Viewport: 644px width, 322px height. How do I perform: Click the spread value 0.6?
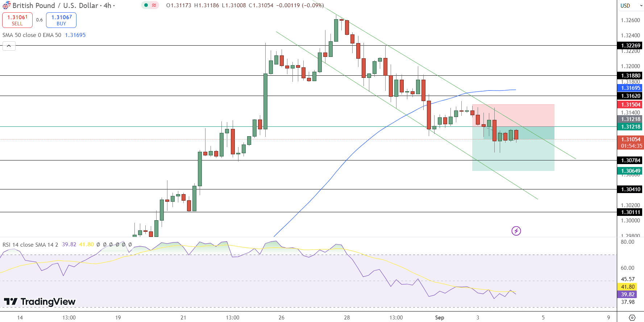[x=40, y=20]
